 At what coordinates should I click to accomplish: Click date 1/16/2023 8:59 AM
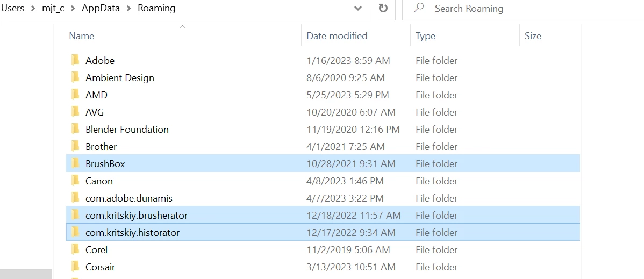[x=348, y=60]
